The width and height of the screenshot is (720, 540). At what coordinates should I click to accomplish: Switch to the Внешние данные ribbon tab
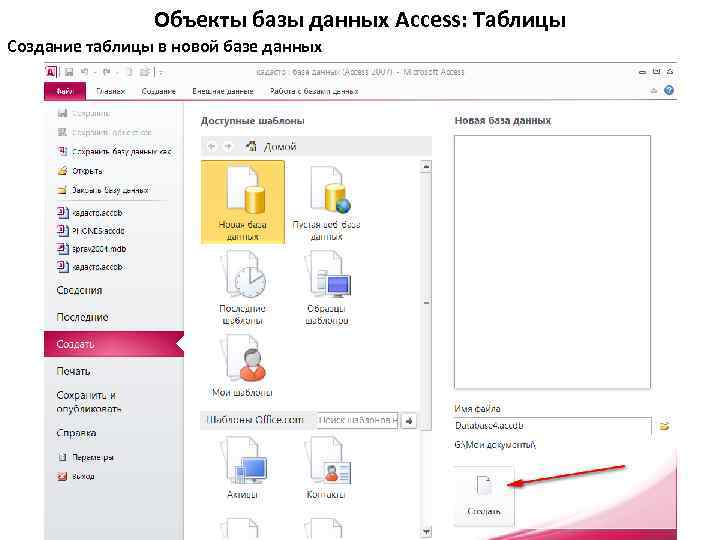point(223,91)
